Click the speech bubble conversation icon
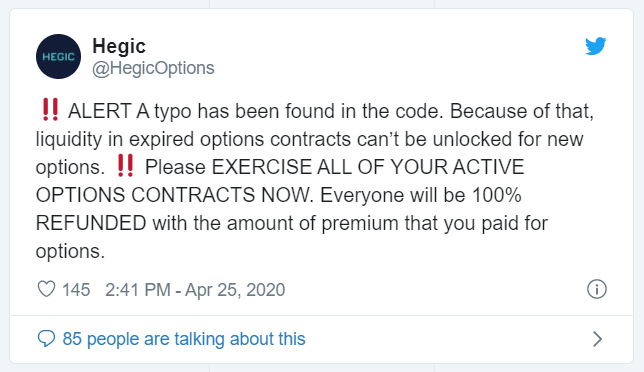 point(46,339)
